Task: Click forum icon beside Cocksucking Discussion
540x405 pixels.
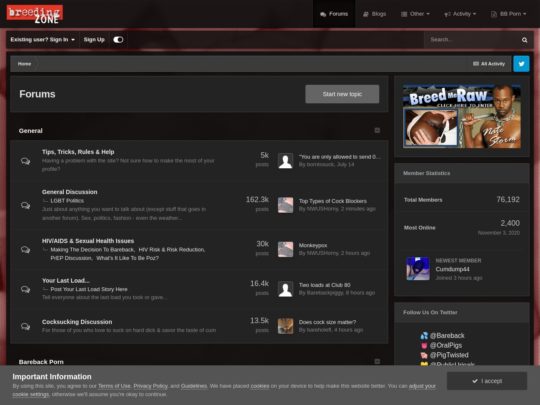Action: [25, 326]
